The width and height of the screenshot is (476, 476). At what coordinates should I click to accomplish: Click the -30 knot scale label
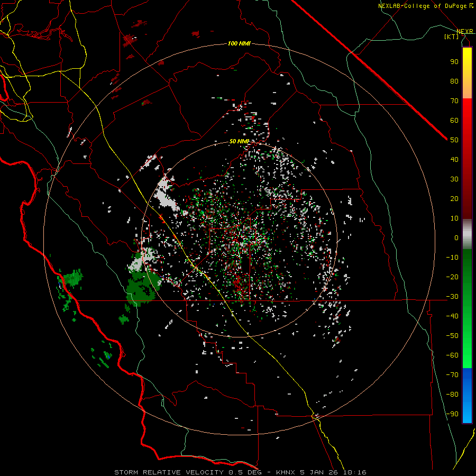[452, 296]
